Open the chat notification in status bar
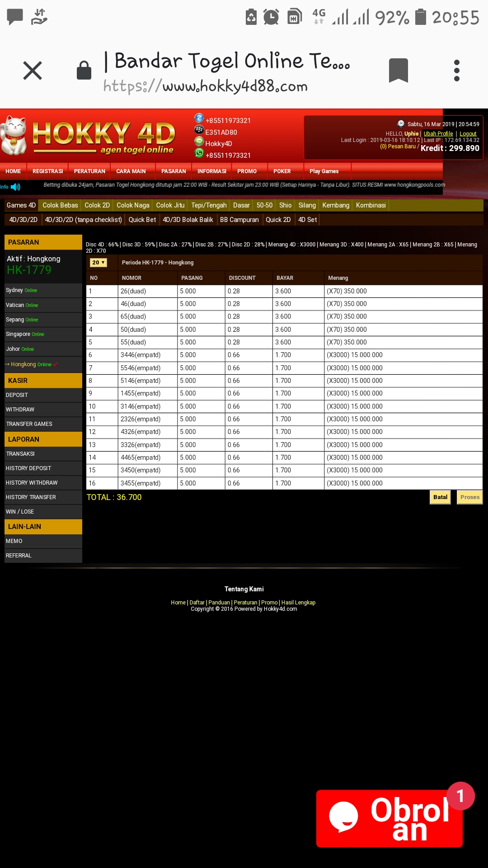Viewport: 488px width, 868px height. point(15,17)
